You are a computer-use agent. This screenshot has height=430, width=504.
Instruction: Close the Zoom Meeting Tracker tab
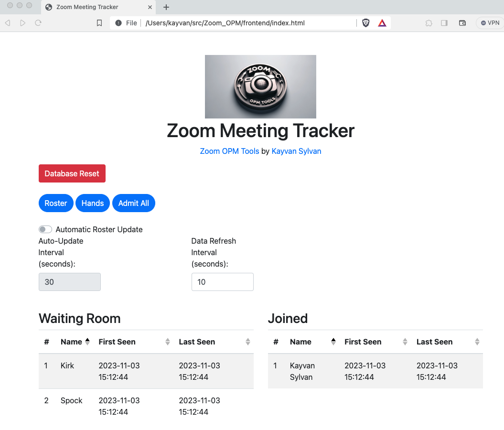point(150,7)
